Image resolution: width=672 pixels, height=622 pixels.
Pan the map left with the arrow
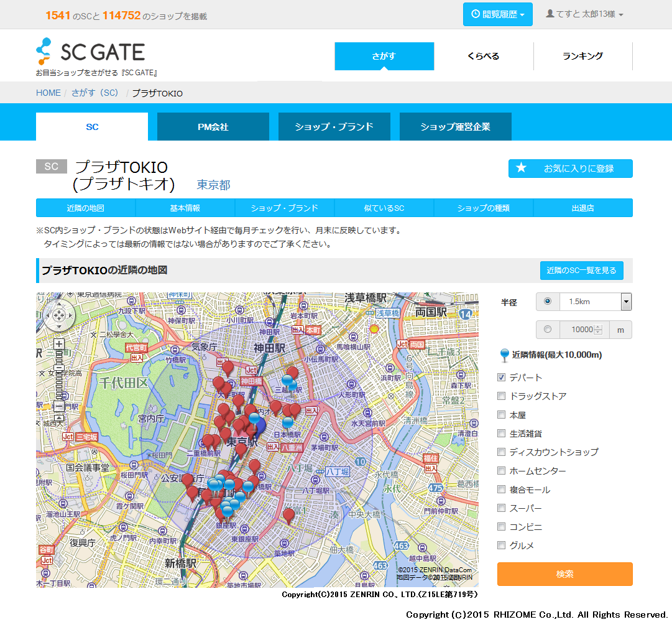[48, 316]
